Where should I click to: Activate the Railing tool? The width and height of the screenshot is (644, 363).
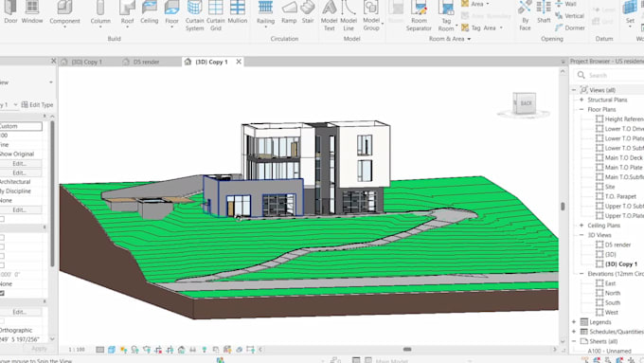(265, 13)
